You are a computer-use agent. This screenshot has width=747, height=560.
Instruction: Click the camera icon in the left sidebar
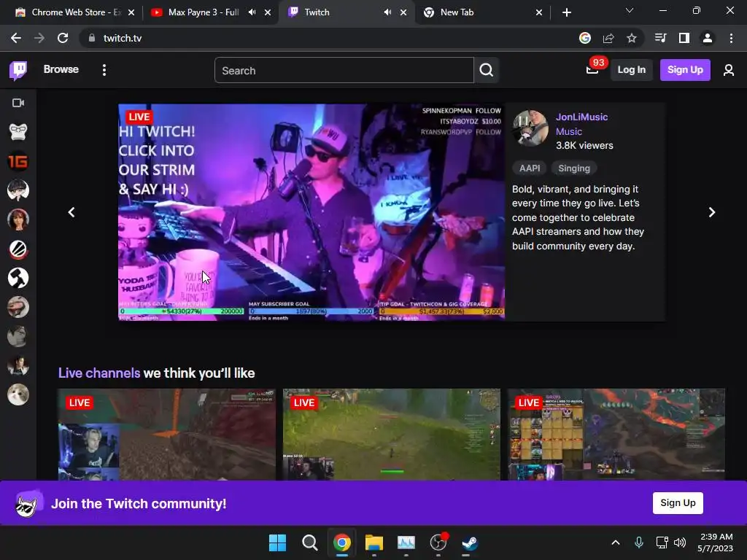click(x=18, y=103)
